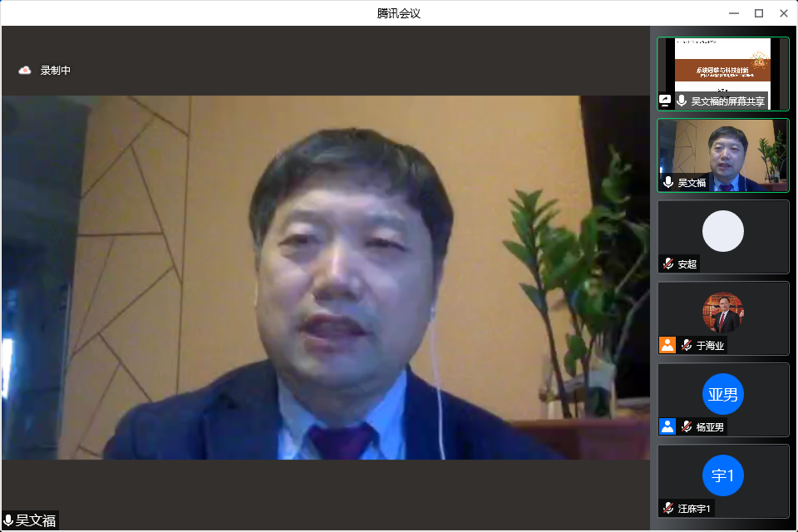Viewport: 798px width, 532px height.
Task: Click muted microphone icon beside 杨亚男
Action: click(x=686, y=426)
